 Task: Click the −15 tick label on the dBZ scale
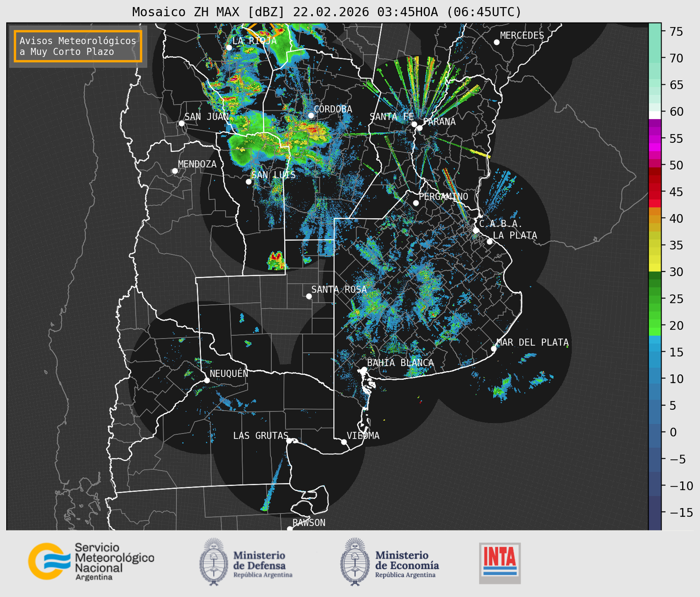click(681, 512)
